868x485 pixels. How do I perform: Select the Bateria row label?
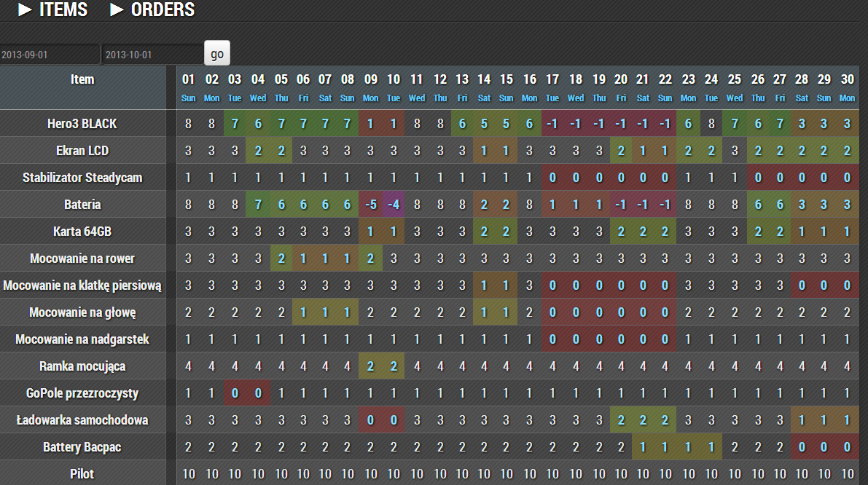coord(82,205)
